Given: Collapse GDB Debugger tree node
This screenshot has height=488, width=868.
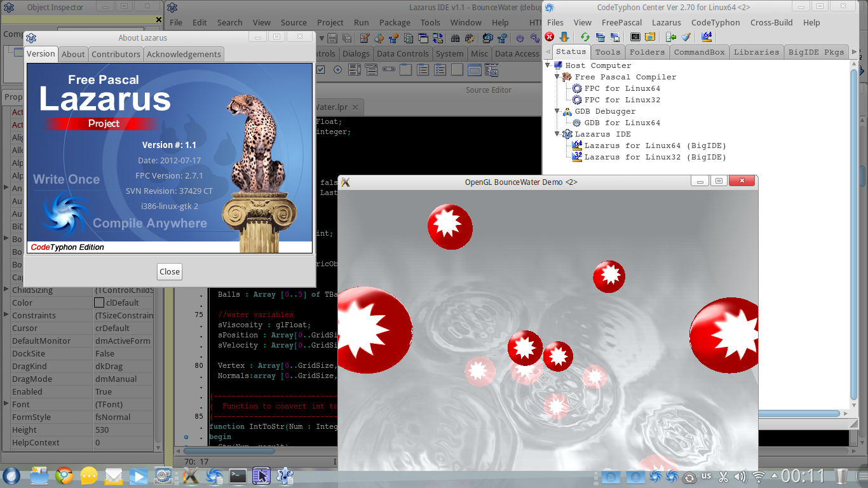Looking at the screenshot, I should click(557, 111).
